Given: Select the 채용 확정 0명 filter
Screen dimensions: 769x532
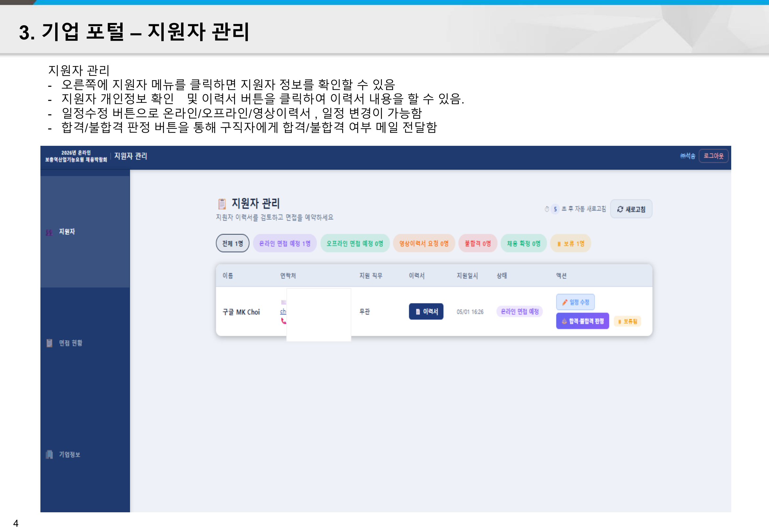Looking at the screenshot, I should (x=524, y=243).
